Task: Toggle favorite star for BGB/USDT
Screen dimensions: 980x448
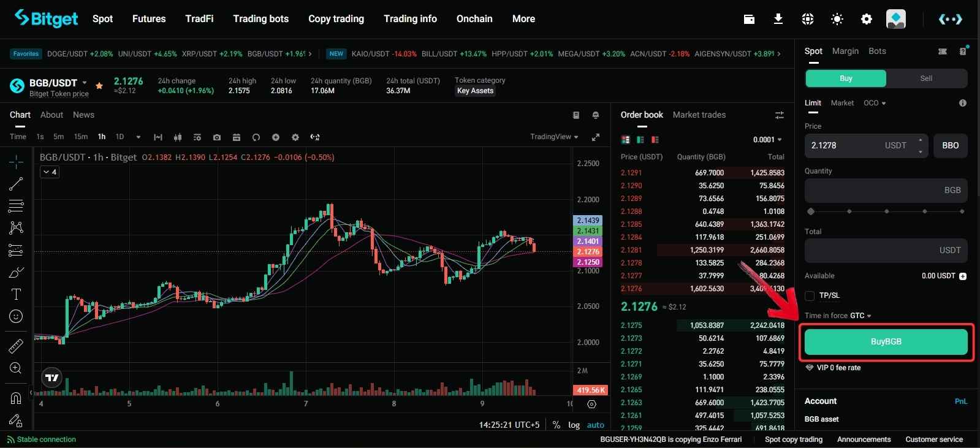Action: (x=99, y=86)
